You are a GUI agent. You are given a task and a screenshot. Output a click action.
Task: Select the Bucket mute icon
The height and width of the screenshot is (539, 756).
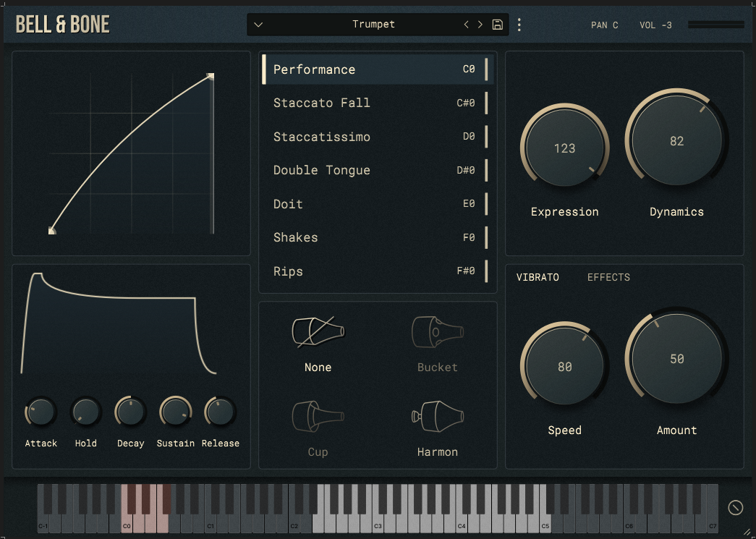pyautogui.click(x=437, y=332)
